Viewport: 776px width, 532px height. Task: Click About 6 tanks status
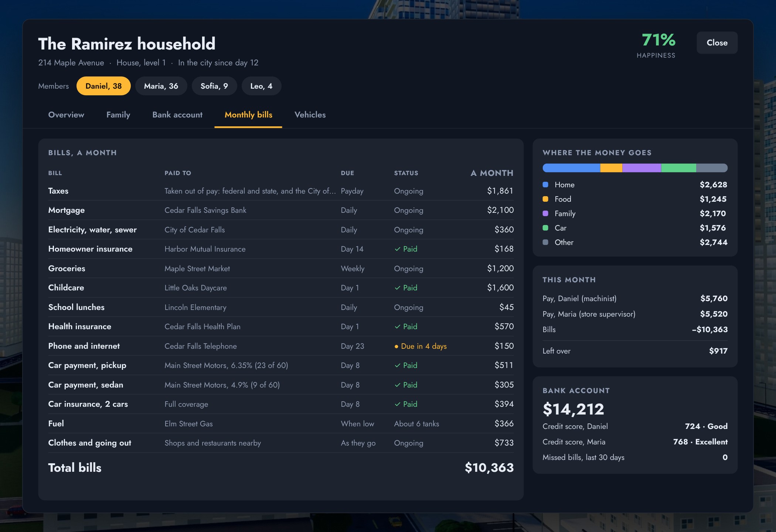416,424
